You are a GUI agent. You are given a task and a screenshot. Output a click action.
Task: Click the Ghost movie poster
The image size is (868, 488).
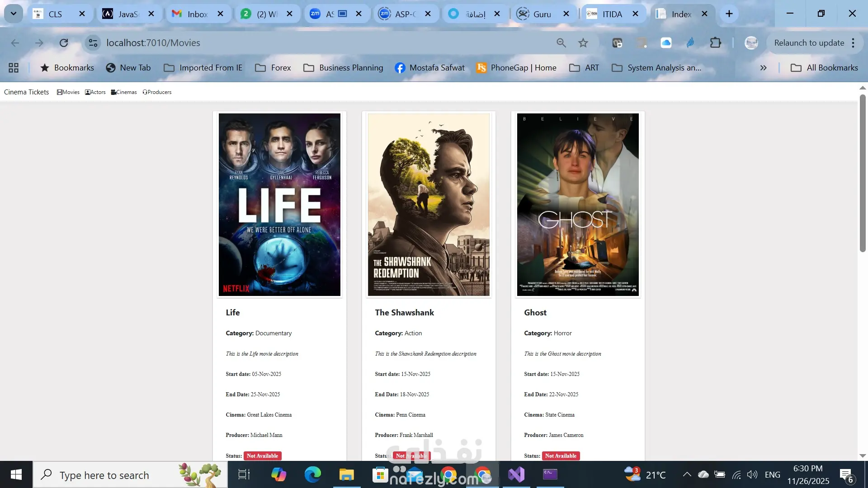coord(578,205)
